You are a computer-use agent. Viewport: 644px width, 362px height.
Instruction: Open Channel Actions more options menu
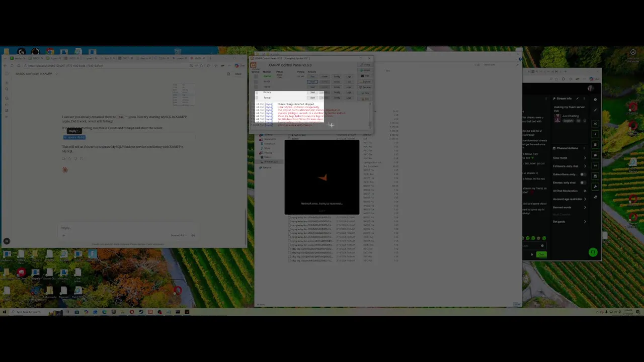584,148
